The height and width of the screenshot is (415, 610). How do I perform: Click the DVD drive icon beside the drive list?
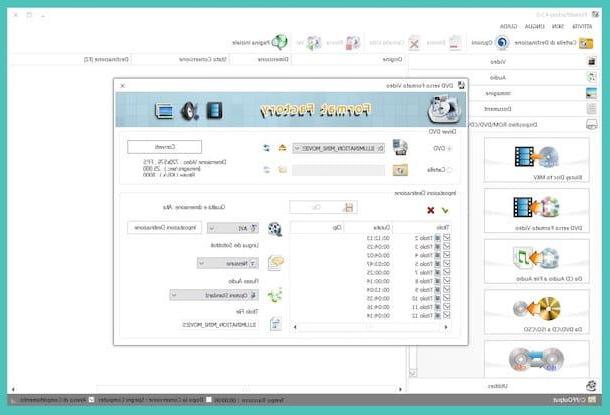(400, 147)
